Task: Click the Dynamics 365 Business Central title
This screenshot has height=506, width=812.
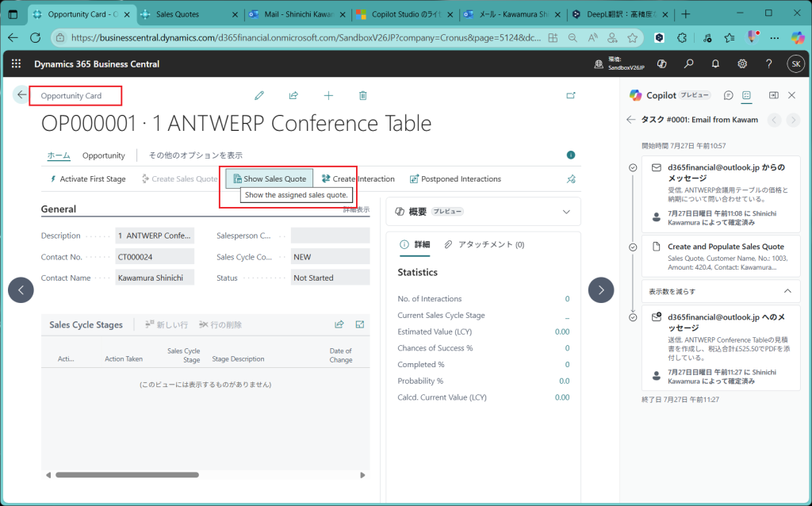Action: coord(97,63)
